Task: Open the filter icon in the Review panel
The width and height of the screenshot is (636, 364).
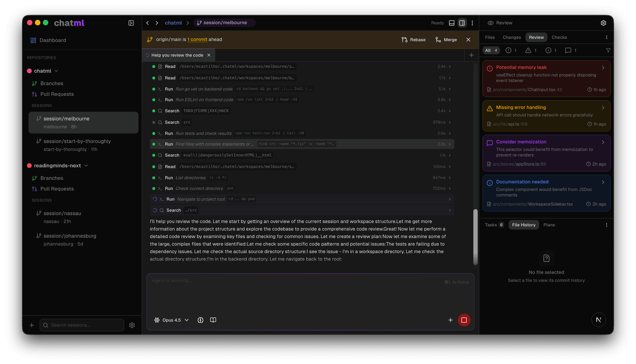Action: (608, 50)
